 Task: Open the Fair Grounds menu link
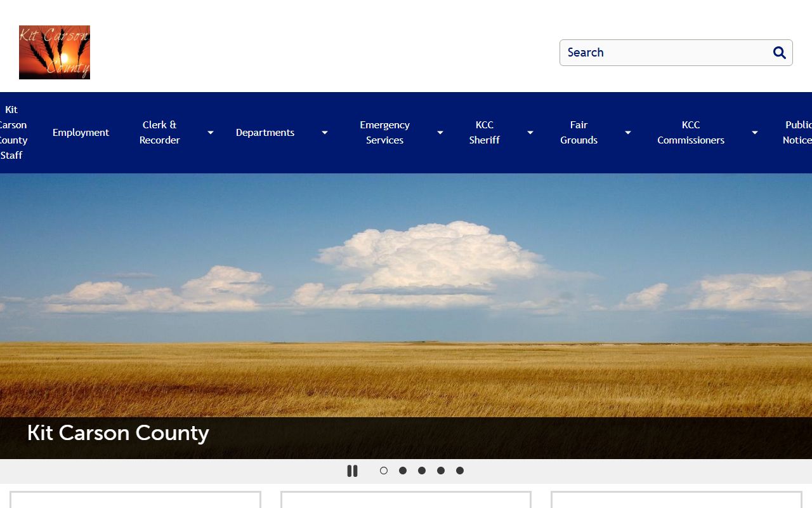[579, 133]
